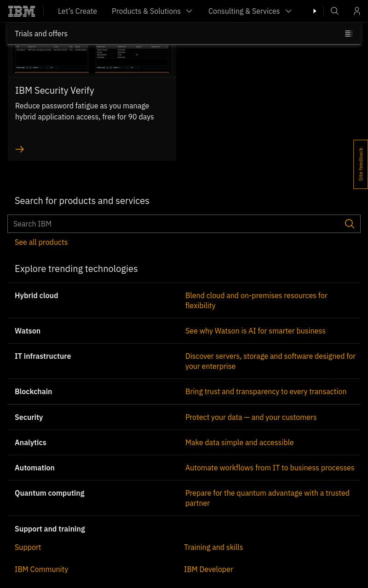Screen dimensions: 368x588
Task: Expand Products & Solutions menu
Action: pyautogui.click(x=152, y=11)
